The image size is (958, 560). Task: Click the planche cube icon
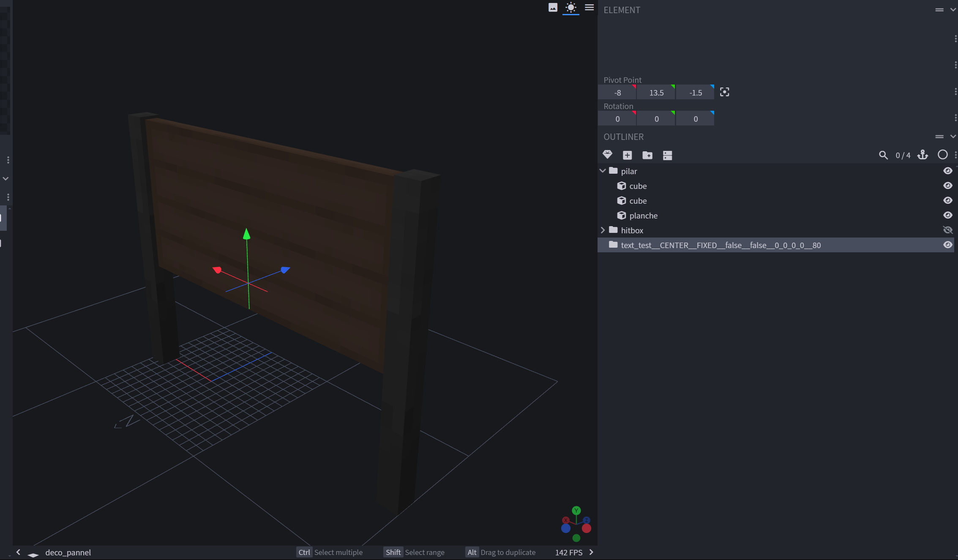pyautogui.click(x=622, y=215)
